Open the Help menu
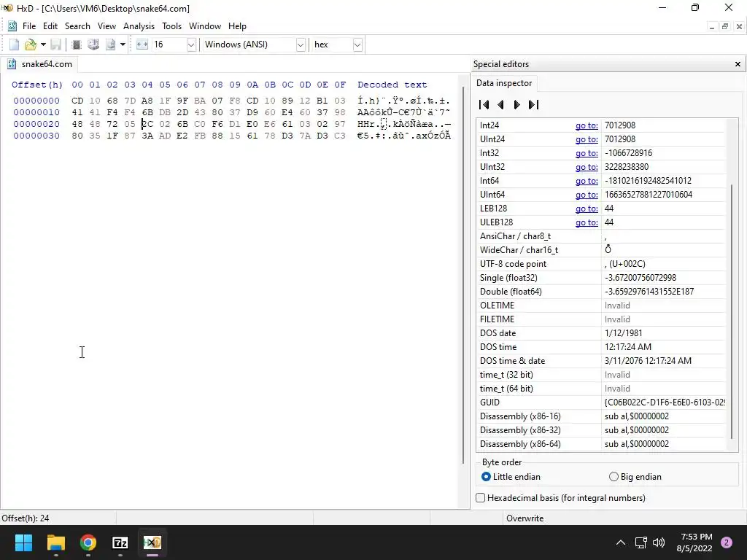Screen dimensions: 747x560 coord(237,26)
